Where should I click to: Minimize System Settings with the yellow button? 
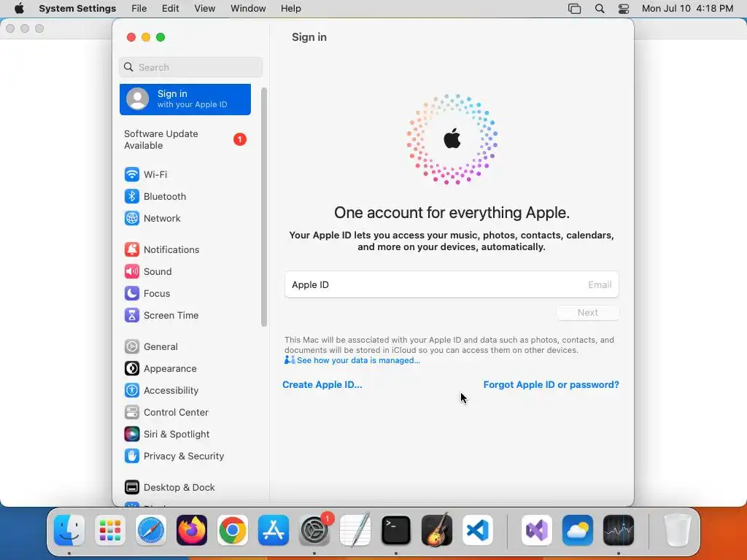pyautogui.click(x=146, y=37)
